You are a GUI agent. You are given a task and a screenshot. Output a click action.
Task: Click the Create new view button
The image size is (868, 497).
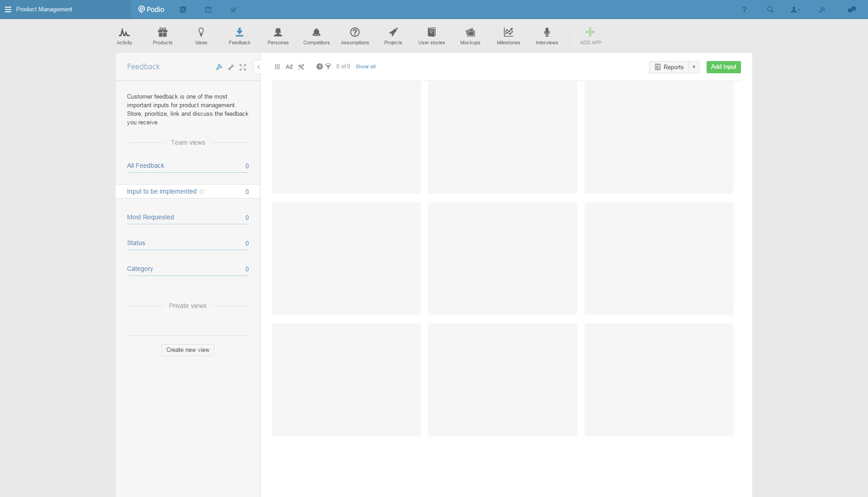188,350
